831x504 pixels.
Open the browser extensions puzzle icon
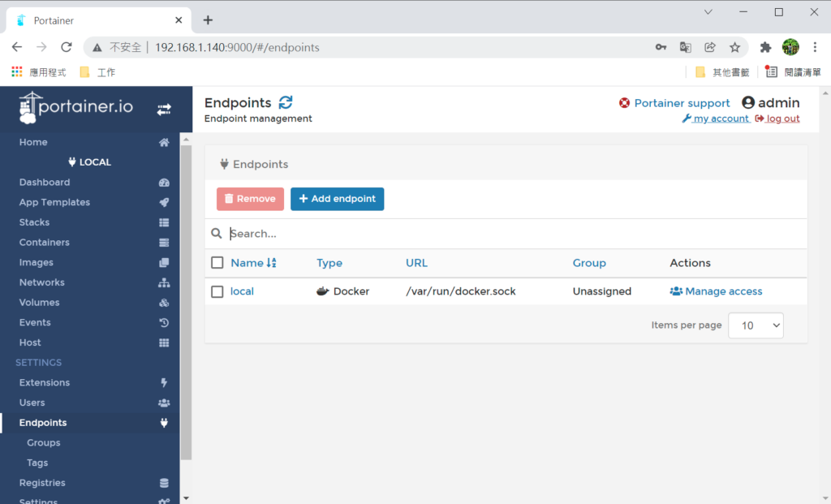[765, 47]
